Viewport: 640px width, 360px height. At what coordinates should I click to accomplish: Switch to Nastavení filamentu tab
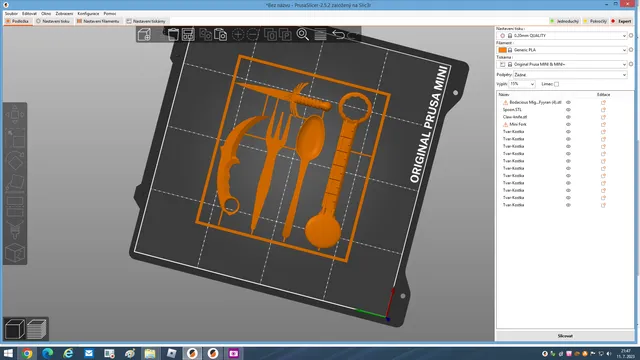coord(98,21)
